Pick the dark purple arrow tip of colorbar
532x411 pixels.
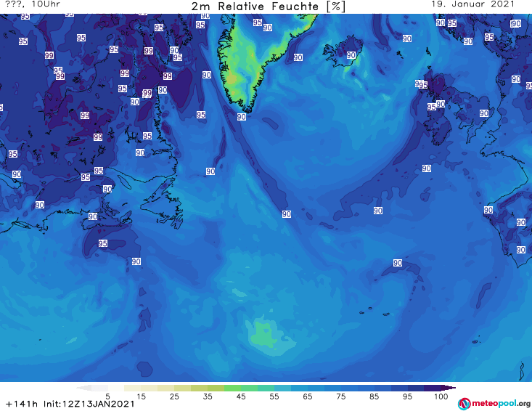click(x=449, y=388)
